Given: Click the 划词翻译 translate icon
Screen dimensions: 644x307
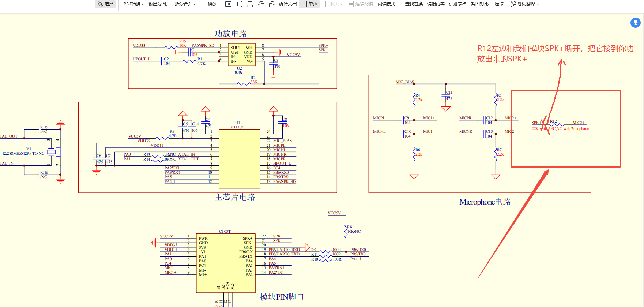Looking at the screenshot, I should pyautogui.click(x=513, y=4).
